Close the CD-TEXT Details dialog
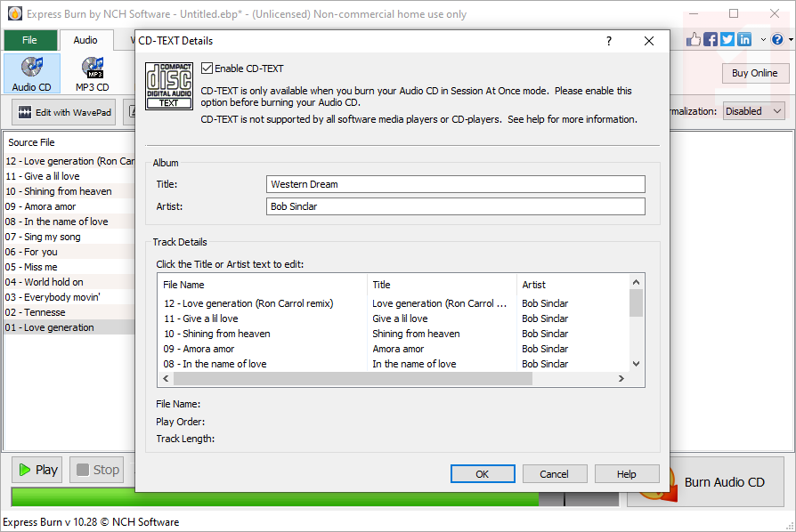This screenshot has height=532, width=796. tap(649, 41)
